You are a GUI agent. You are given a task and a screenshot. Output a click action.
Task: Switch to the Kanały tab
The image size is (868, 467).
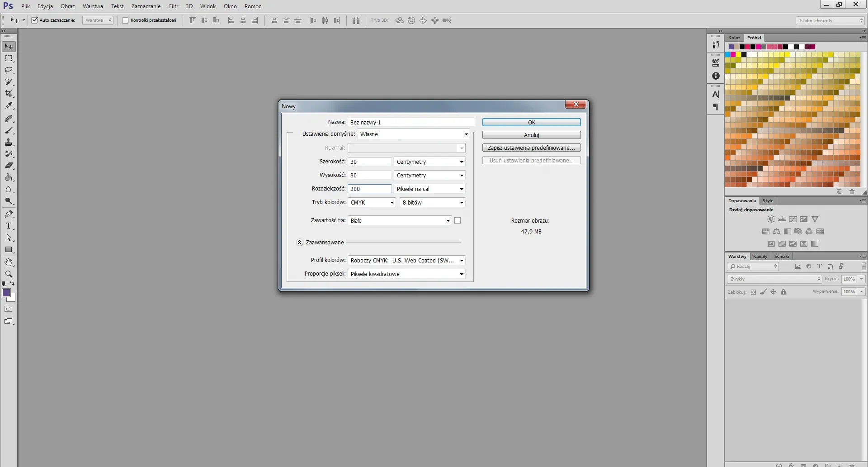[x=760, y=257]
